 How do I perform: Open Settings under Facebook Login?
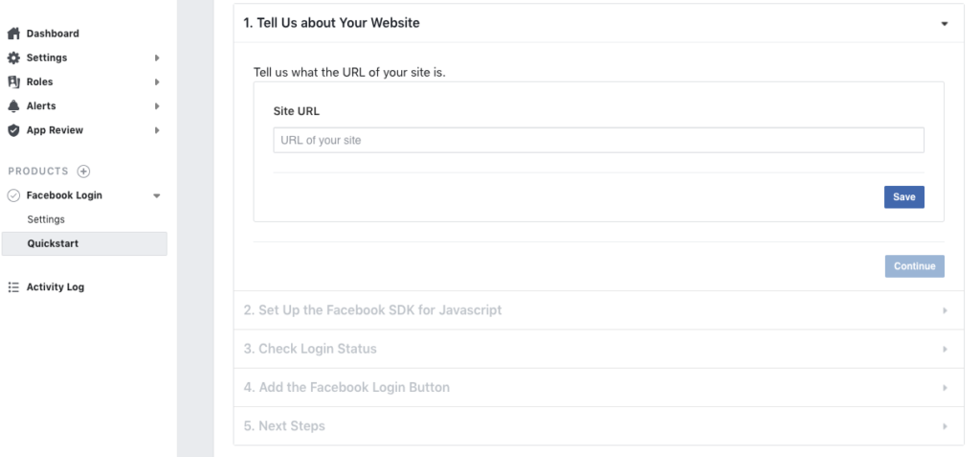[46, 219]
